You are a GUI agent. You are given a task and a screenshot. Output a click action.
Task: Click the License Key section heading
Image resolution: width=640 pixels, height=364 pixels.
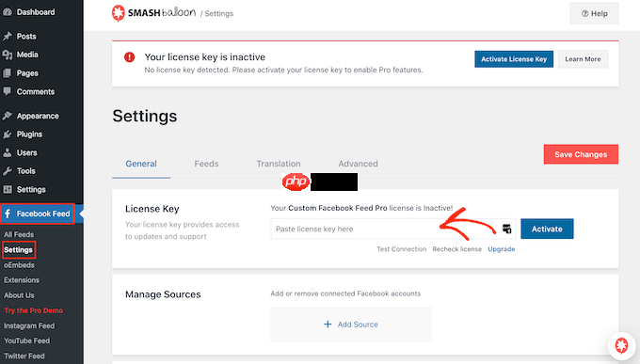152,209
